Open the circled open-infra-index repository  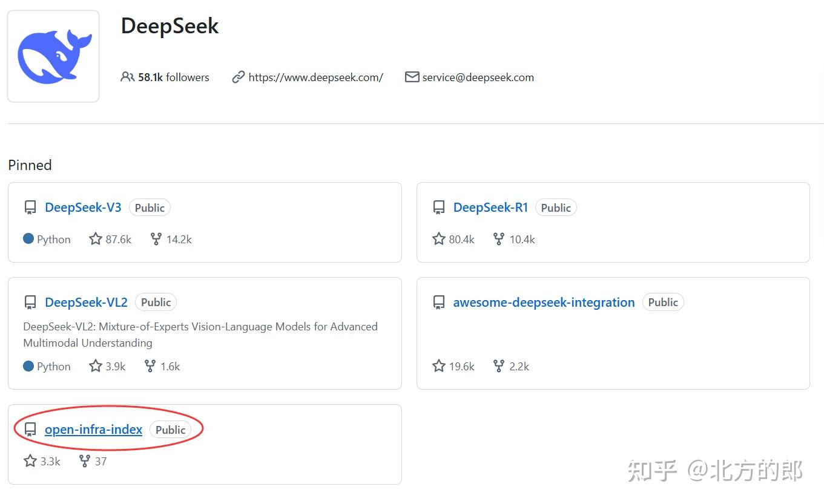[93, 429]
